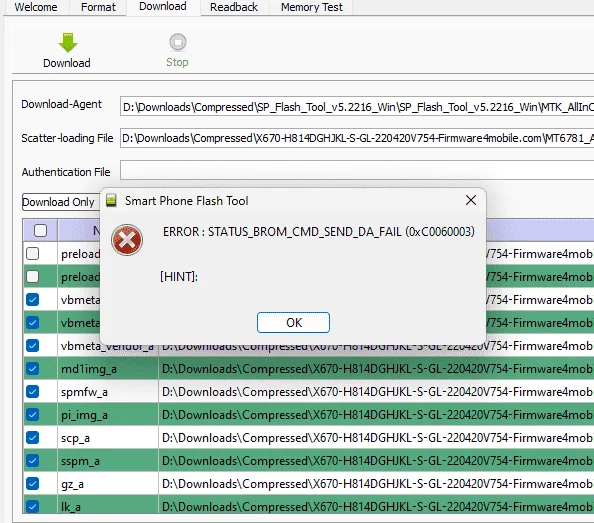The image size is (594, 523).
Task: Click the scp_a partition name
Action: 75,439
